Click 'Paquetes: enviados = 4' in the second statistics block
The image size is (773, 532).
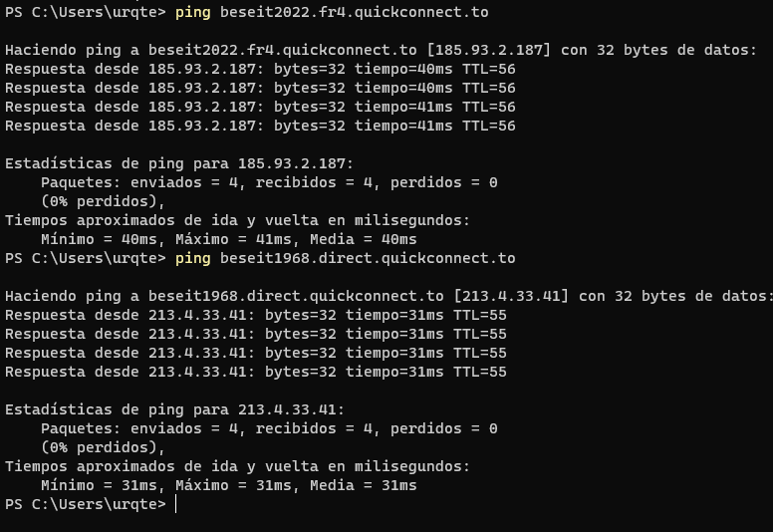pos(139,428)
